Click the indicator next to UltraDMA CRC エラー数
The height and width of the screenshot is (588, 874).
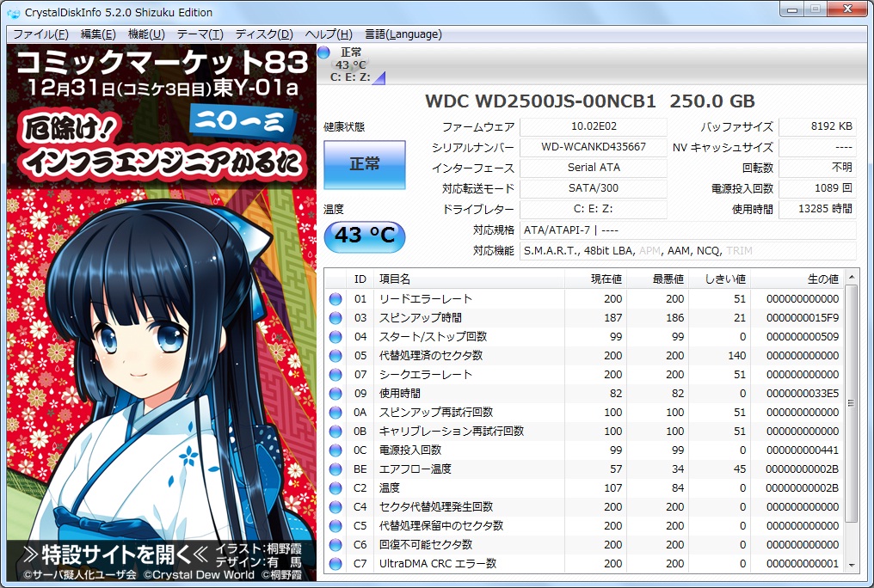tap(335, 564)
